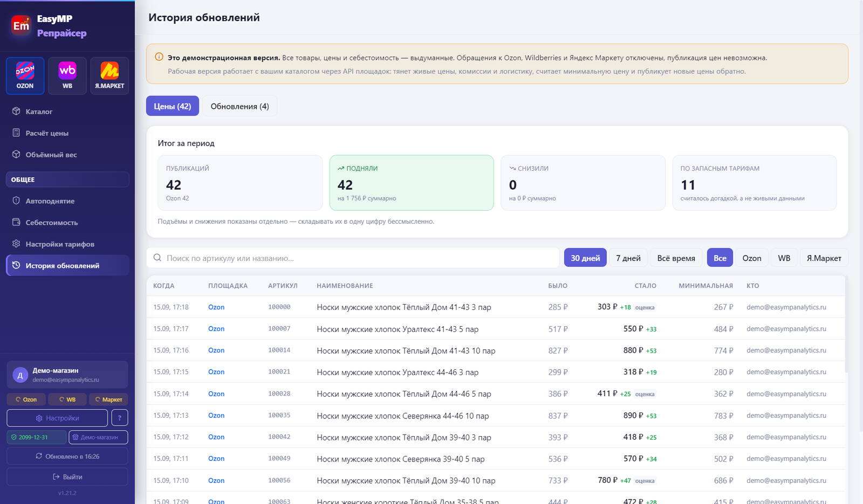Viewport: 863px width, 504px height.
Task: Refresh WB data button
Action: coord(67,399)
